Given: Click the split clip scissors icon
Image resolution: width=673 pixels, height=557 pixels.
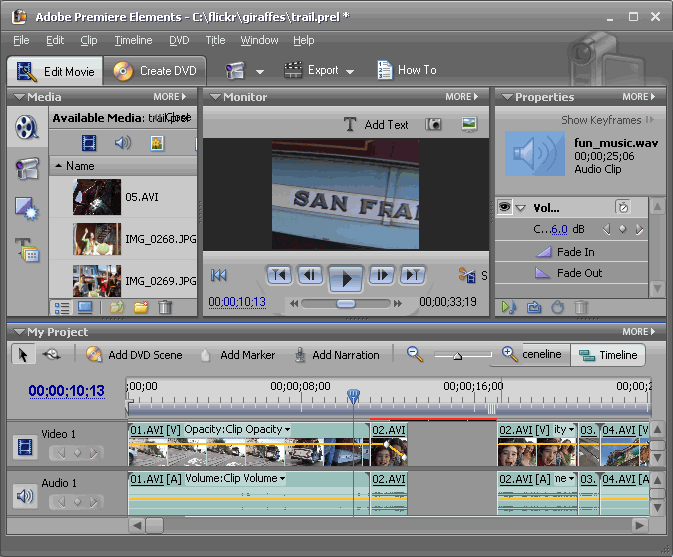Looking at the screenshot, I should coord(467,275).
